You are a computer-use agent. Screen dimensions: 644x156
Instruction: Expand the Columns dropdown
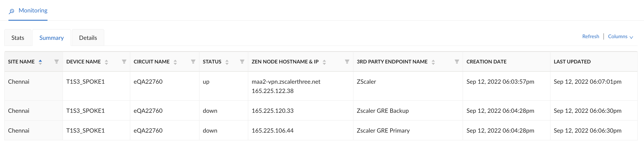[620, 36]
